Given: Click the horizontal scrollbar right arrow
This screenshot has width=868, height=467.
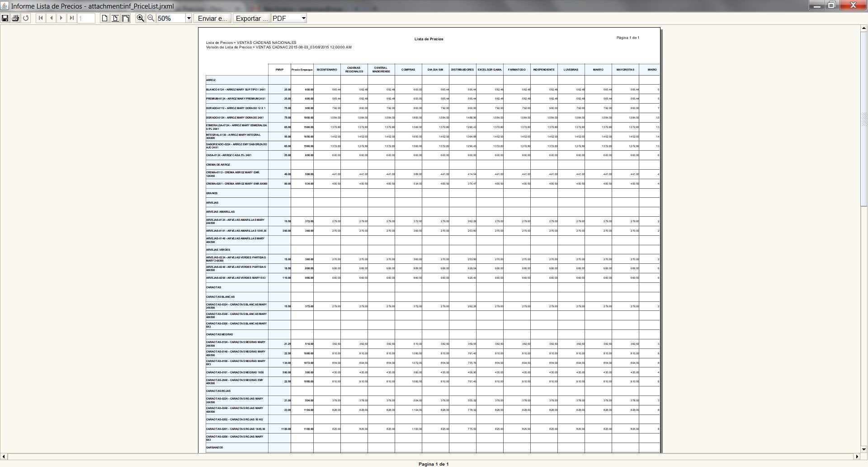Looking at the screenshot, I should [x=856, y=457].
